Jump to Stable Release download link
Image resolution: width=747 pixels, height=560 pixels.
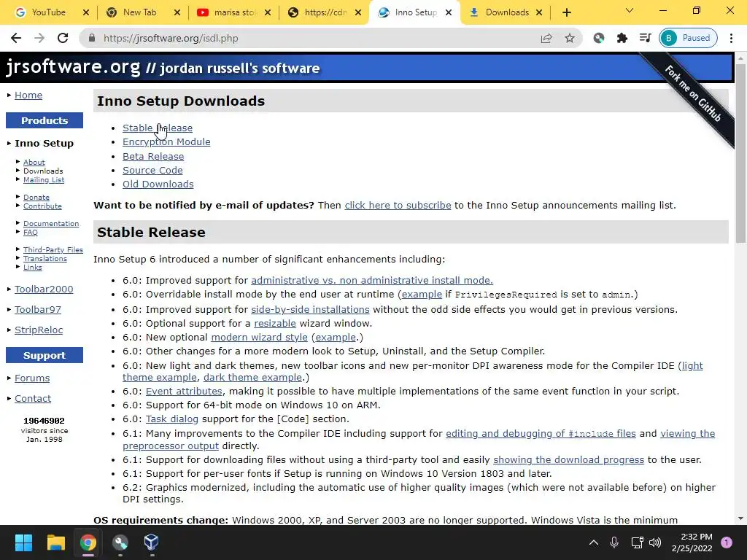click(x=158, y=128)
